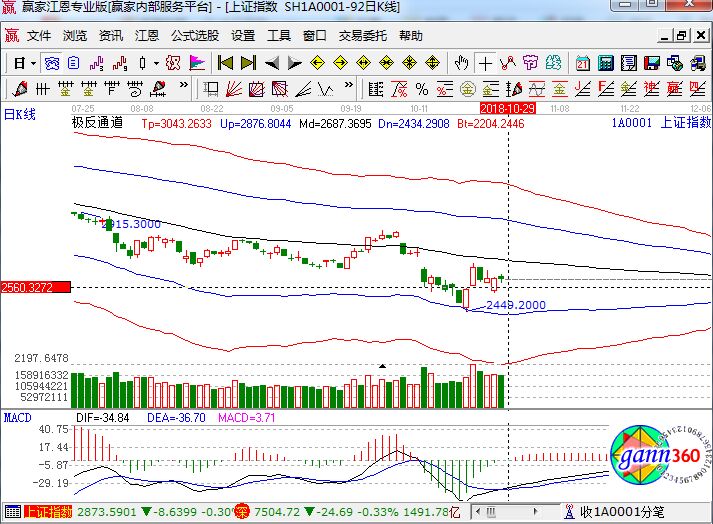Open the candlestick chart type dropdown

[157, 62]
